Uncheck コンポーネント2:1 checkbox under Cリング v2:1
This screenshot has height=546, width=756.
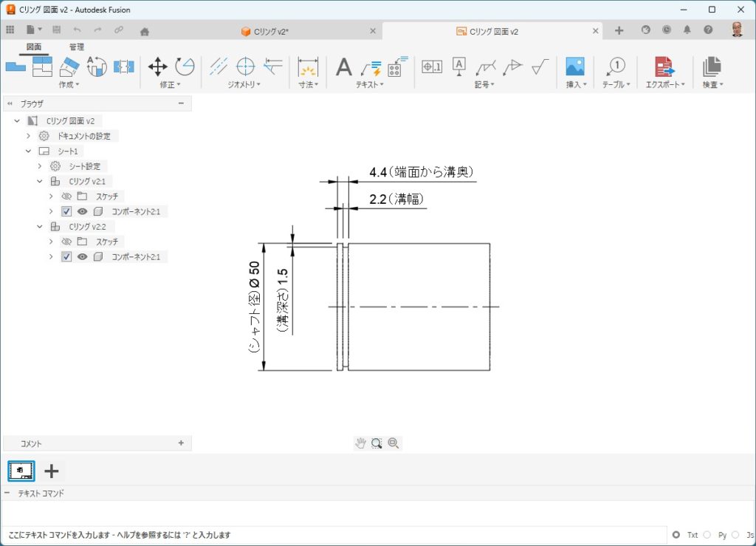66,211
